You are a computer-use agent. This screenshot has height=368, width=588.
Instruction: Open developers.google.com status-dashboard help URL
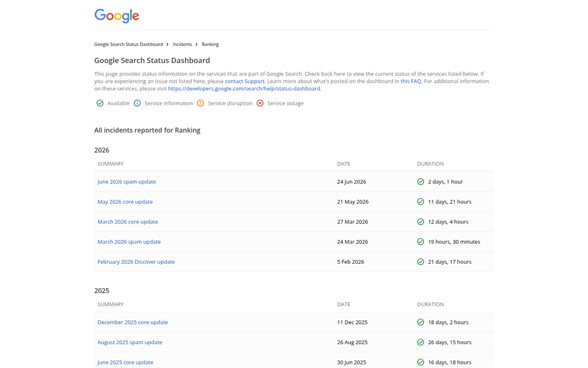244,89
